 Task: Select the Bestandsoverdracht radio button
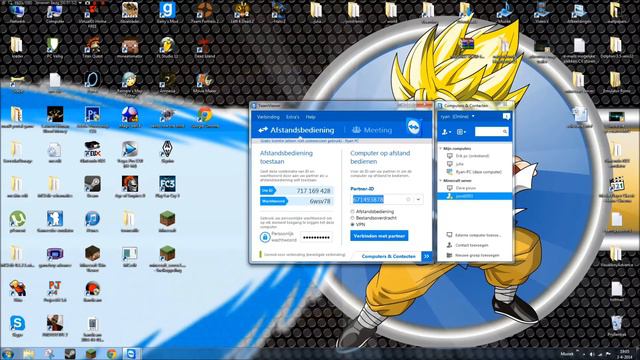[353, 218]
